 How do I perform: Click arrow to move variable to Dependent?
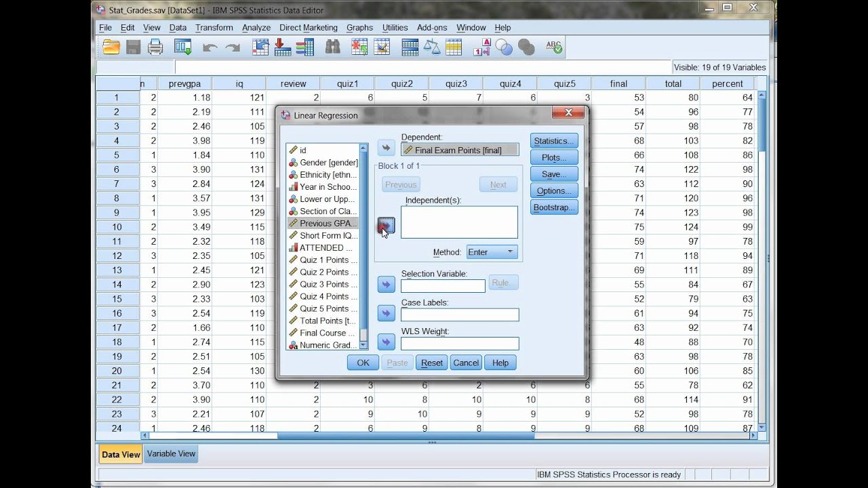(x=386, y=148)
